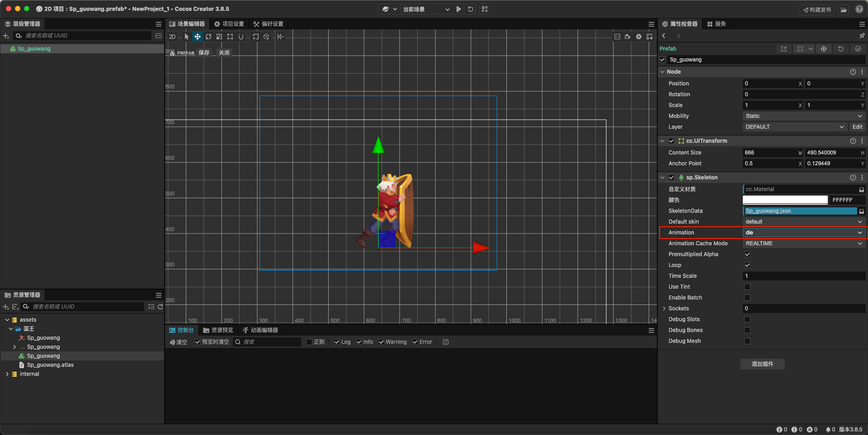The image size is (868, 435).
Task: Open scene gear settings icon
Action: (639, 37)
